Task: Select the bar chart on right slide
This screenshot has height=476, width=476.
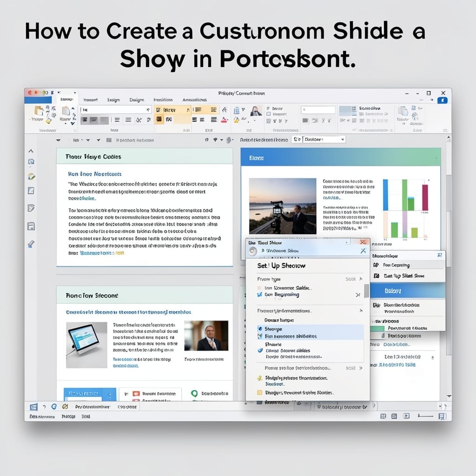Action: pos(405,209)
